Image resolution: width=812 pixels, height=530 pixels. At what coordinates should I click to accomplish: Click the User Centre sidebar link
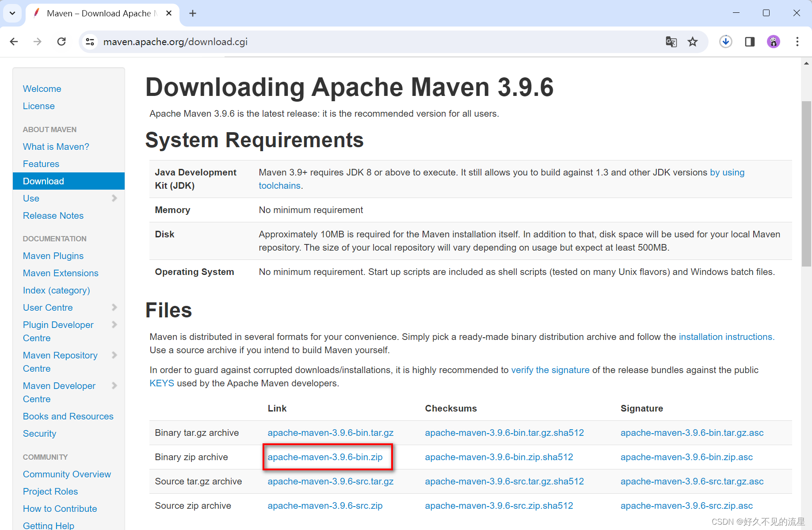tap(48, 308)
